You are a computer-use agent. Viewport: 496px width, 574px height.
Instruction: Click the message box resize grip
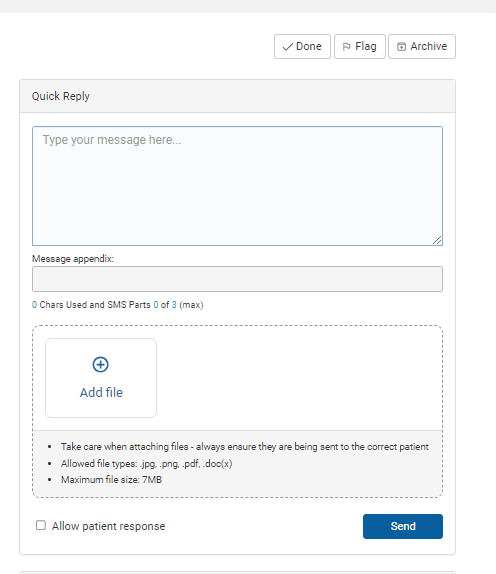(x=437, y=240)
